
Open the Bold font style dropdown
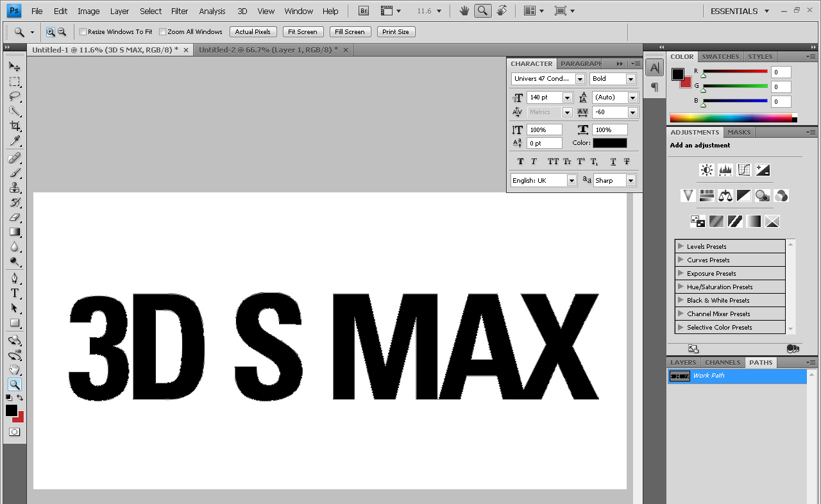pos(631,79)
